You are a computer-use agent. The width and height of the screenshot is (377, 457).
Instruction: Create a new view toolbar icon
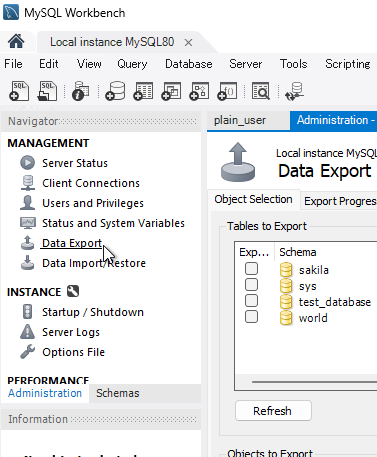click(x=171, y=91)
